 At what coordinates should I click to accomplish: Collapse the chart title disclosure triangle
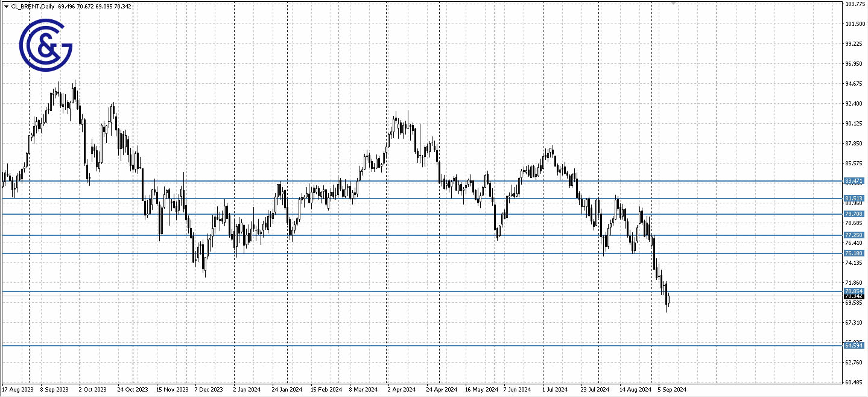click(6, 6)
